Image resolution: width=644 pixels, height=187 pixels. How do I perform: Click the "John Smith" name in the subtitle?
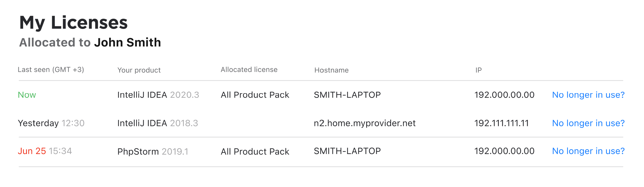127,43
